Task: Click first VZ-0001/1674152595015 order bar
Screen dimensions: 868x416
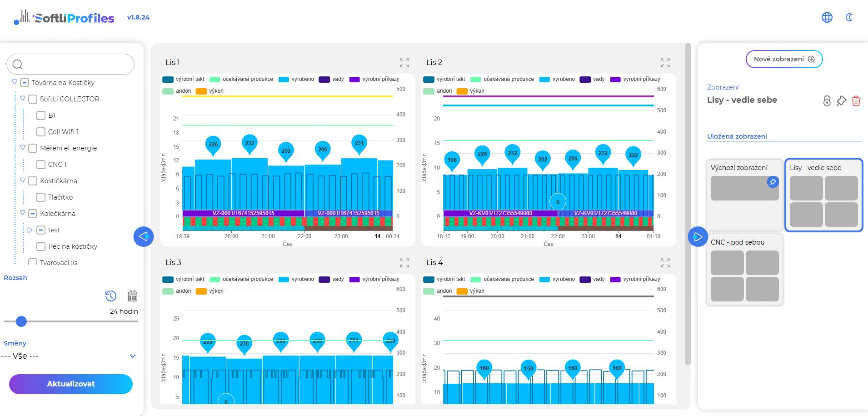Action: coord(243,213)
